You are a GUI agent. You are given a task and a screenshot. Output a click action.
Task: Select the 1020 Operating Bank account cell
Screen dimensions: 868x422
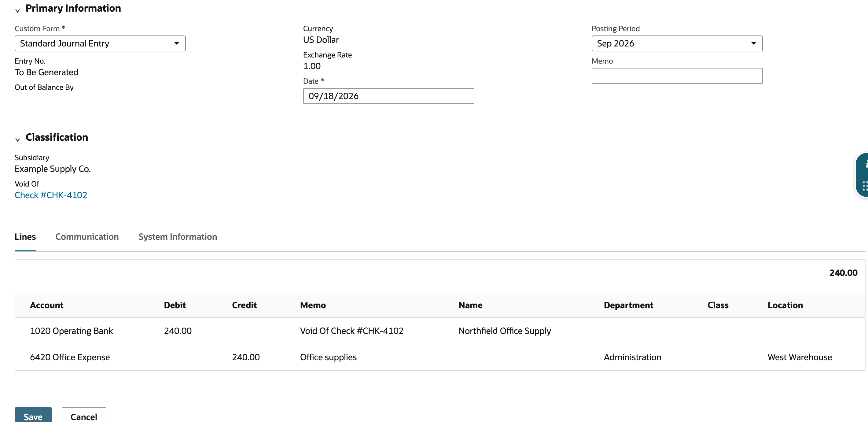click(x=72, y=331)
